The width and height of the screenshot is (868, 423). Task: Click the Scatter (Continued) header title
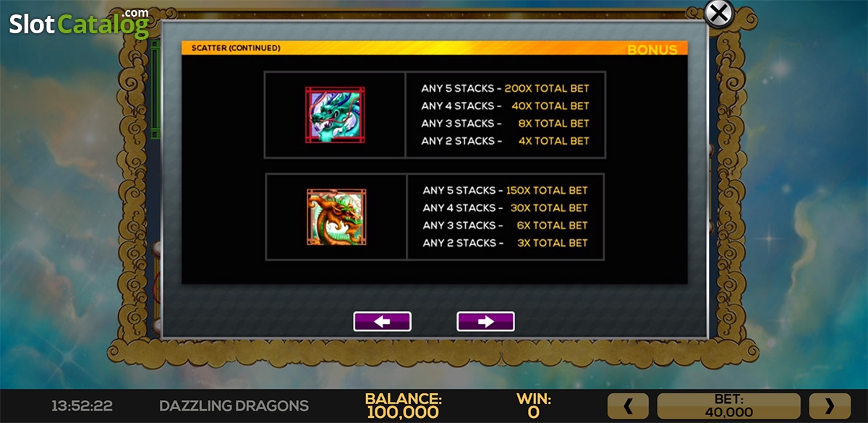click(x=236, y=48)
